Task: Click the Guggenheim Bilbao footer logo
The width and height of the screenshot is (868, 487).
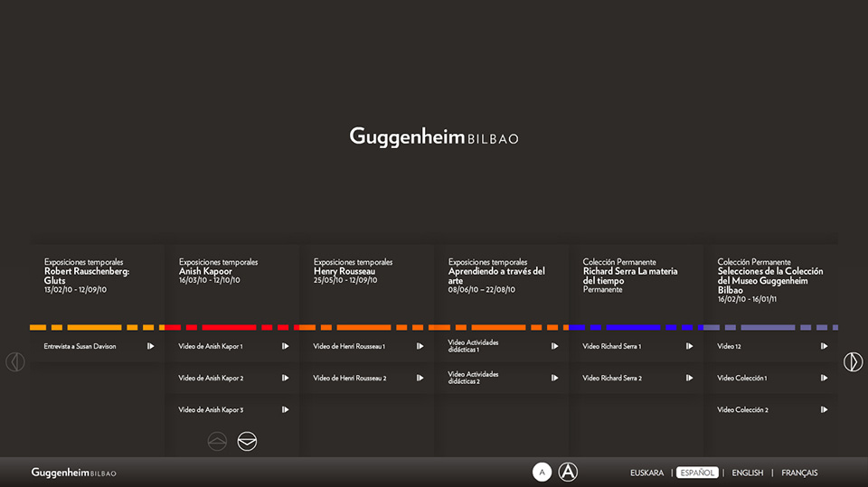Action: tap(73, 473)
